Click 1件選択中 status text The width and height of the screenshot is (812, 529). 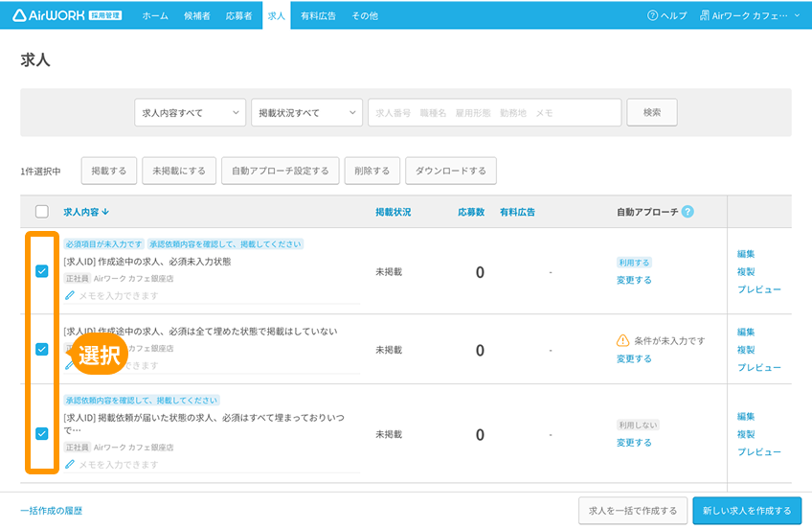click(x=40, y=171)
